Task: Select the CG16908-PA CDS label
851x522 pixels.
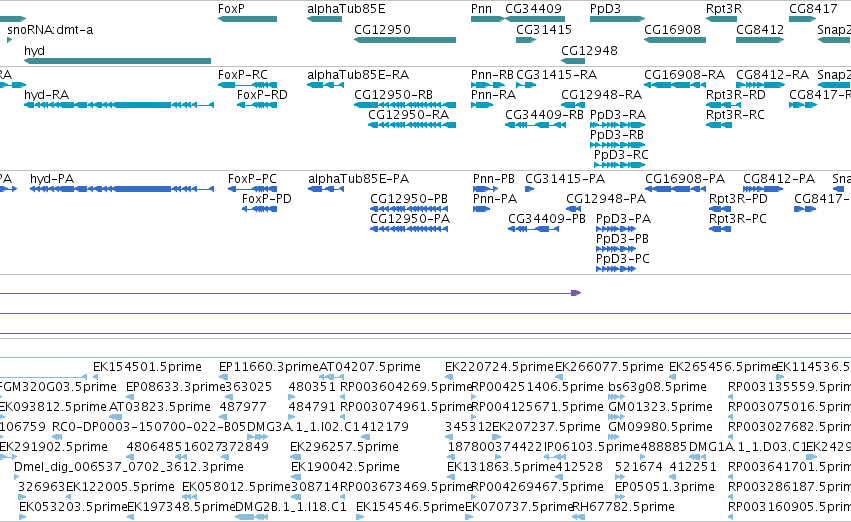Action: click(x=685, y=179)
